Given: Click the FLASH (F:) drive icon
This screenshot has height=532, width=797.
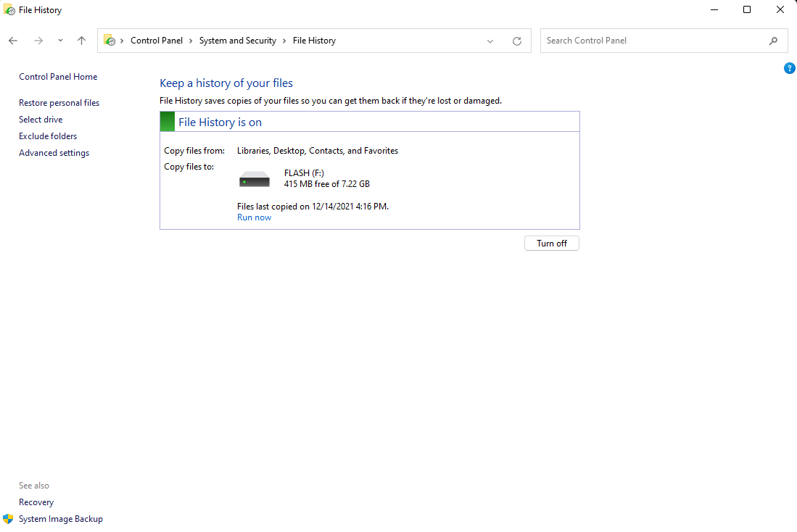Looking at the screenshot, I should [x=254, y=178].
